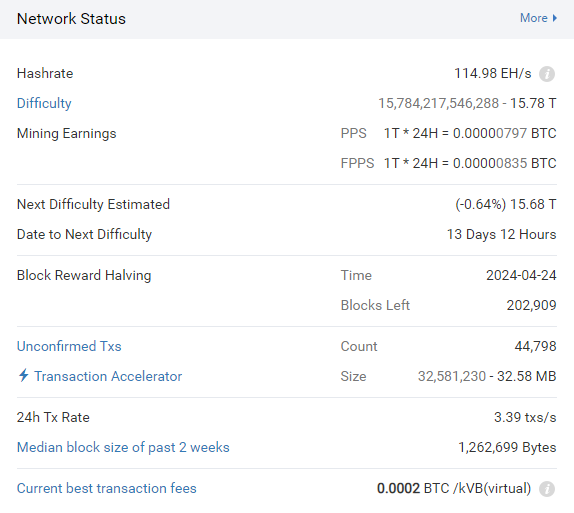Click the Blocks Left value 202,909
The image size is (574, 513).
[531, 305]
